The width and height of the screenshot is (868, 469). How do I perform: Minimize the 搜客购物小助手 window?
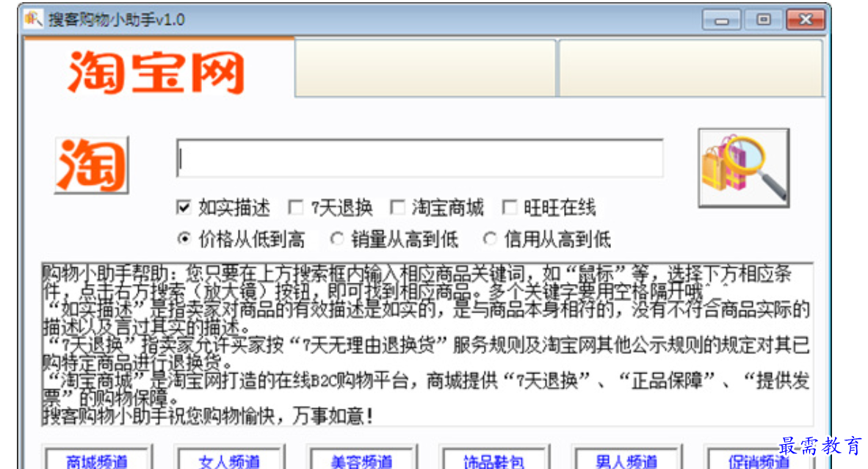pos(721,21)
